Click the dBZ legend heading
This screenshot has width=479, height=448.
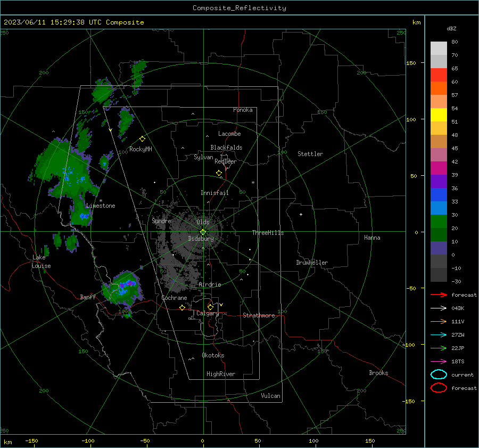pos(451,28)
